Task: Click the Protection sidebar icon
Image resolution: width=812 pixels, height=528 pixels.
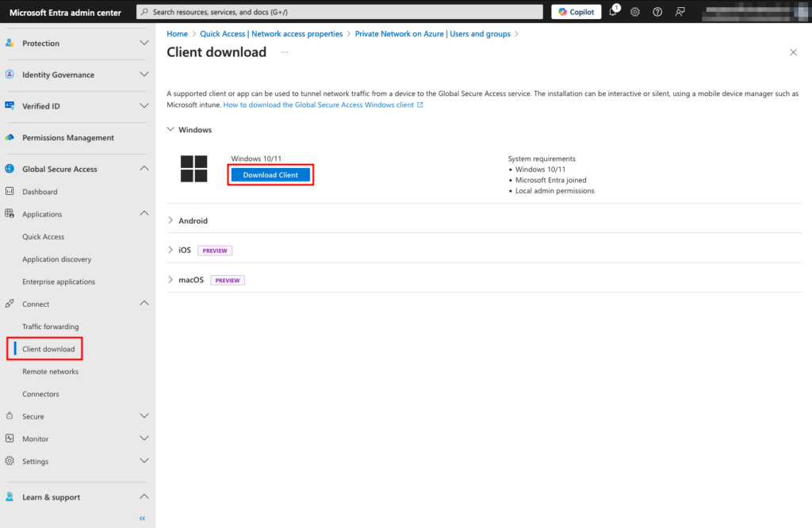Action: (10, 43)
